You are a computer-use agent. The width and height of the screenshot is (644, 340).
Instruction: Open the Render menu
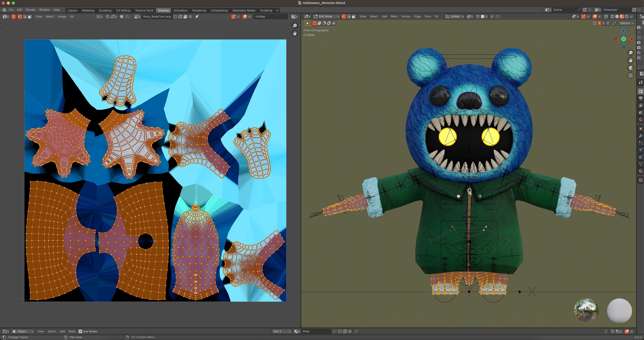(30, 10)
